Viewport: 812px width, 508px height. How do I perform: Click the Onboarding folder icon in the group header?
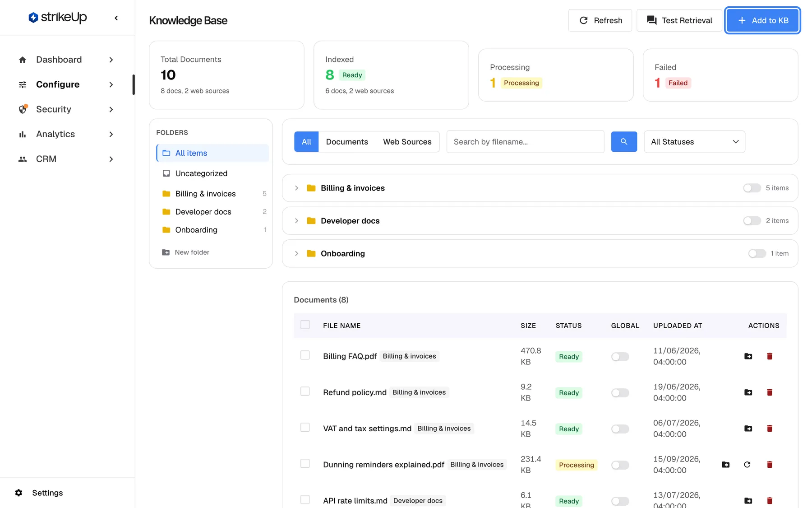coord(311,253)
